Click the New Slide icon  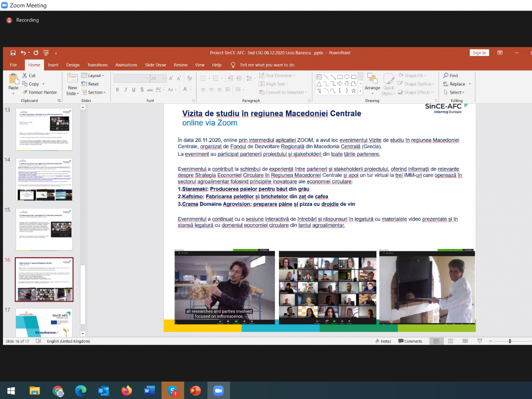pyautogui.click(x=72, y=79)
